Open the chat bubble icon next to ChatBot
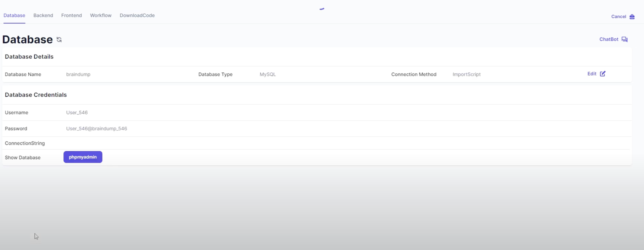Screen dimensions: 644x250 coord(625,39)
